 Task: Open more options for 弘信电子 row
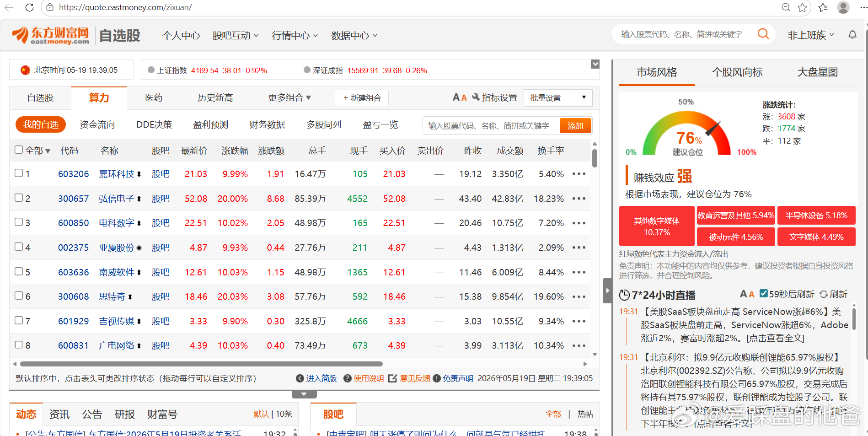point(579,199)
